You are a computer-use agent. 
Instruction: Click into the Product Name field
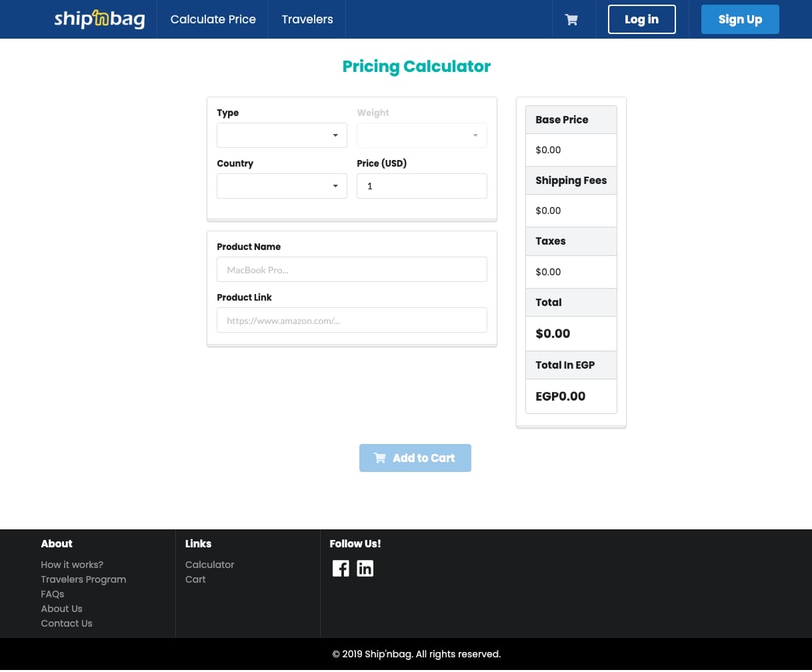(x=351, y=270)
